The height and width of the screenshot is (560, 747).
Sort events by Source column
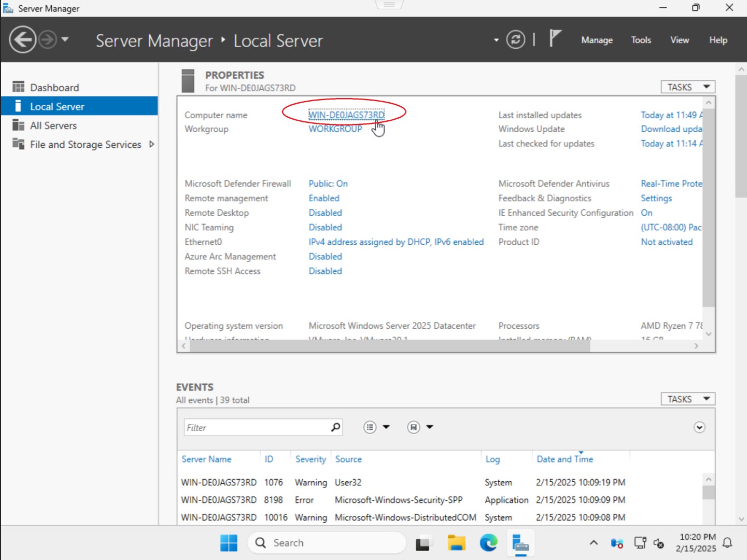(x=348, y=459)
